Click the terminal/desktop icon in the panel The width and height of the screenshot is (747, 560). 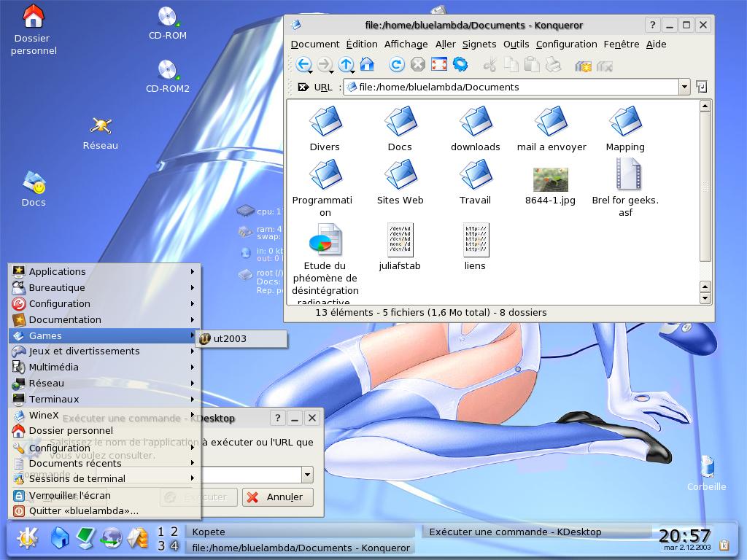[x=86, y=539]
